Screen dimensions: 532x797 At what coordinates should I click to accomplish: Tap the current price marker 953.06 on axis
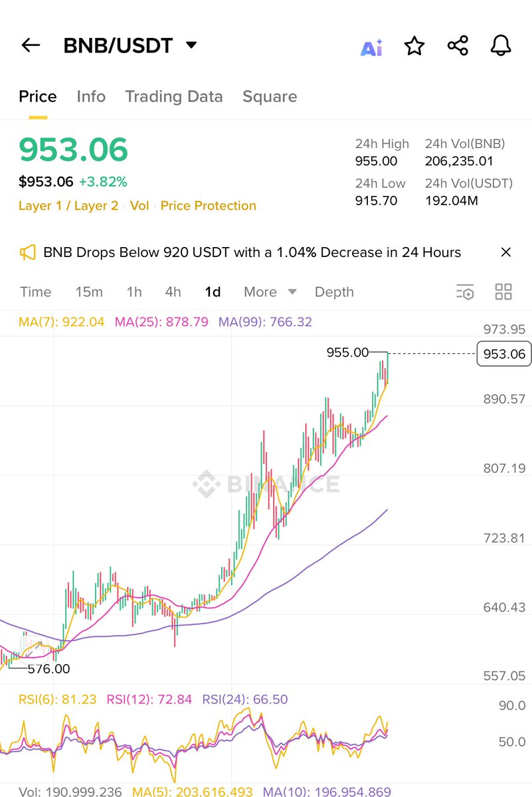tap(505, 354)
